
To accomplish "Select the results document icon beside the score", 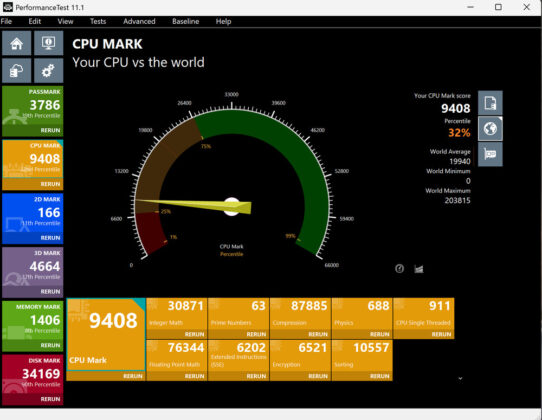I will click(x=490, y=103).
